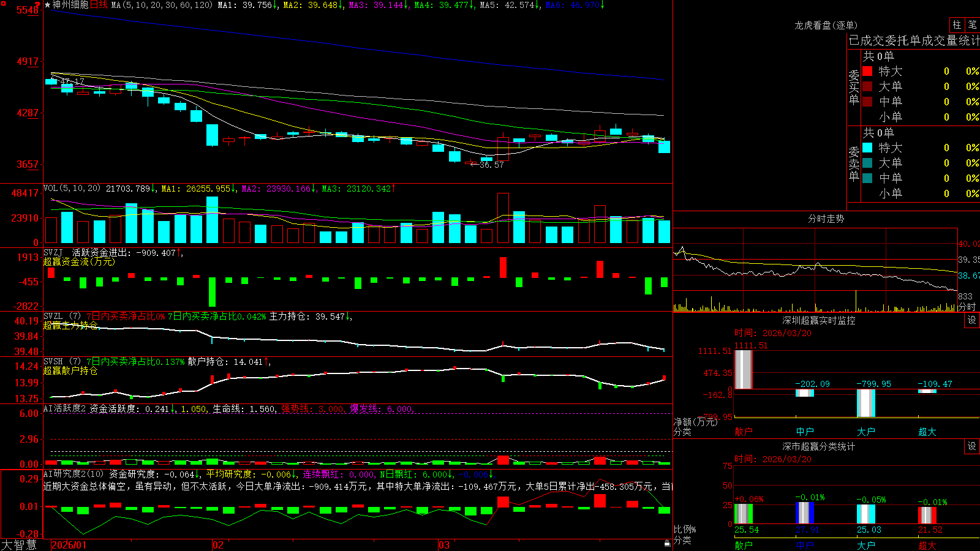The width and height of the screenshot is (980, 551).
Task: Click the 大户 -799.95 bar in 深圳超赢实时监控
Action: (x=866, y=403)
